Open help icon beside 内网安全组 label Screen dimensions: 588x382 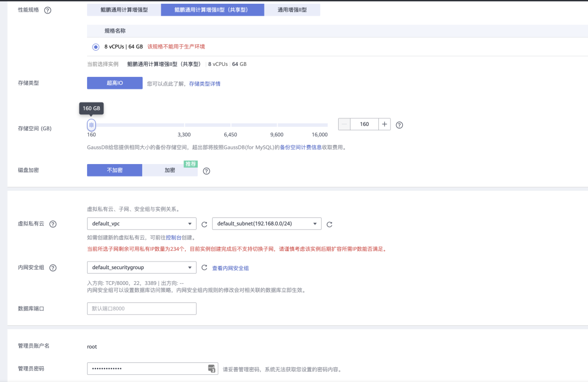point(53,268)
